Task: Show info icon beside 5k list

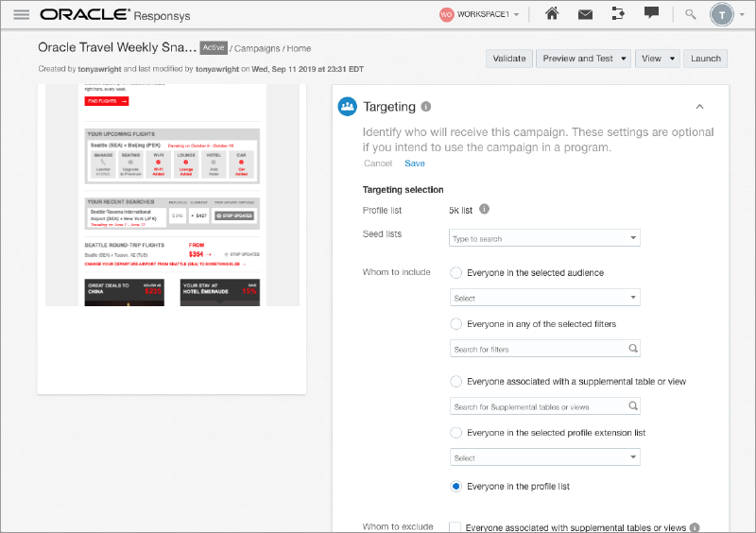Action: point(484,209)
